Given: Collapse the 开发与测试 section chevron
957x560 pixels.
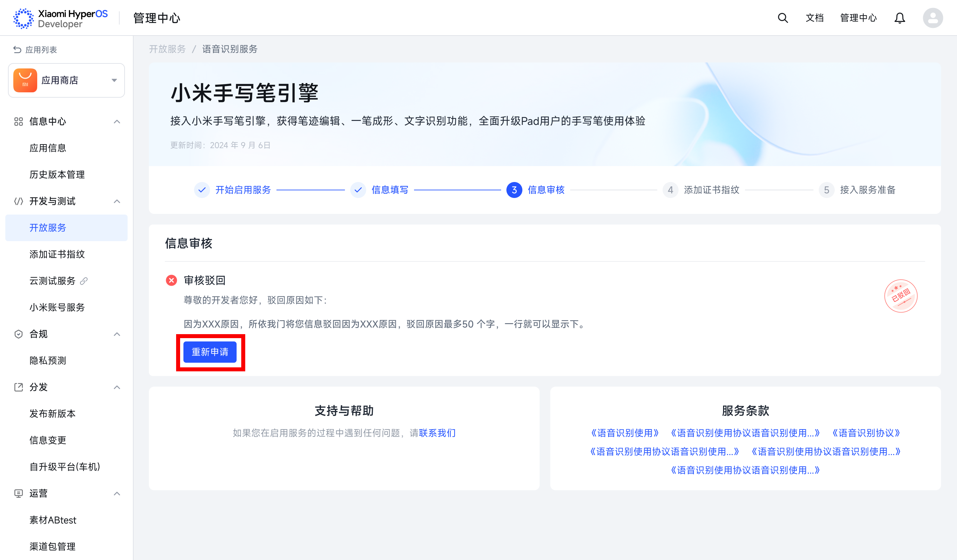Looking at the screenshot, I should click(117, 201).
